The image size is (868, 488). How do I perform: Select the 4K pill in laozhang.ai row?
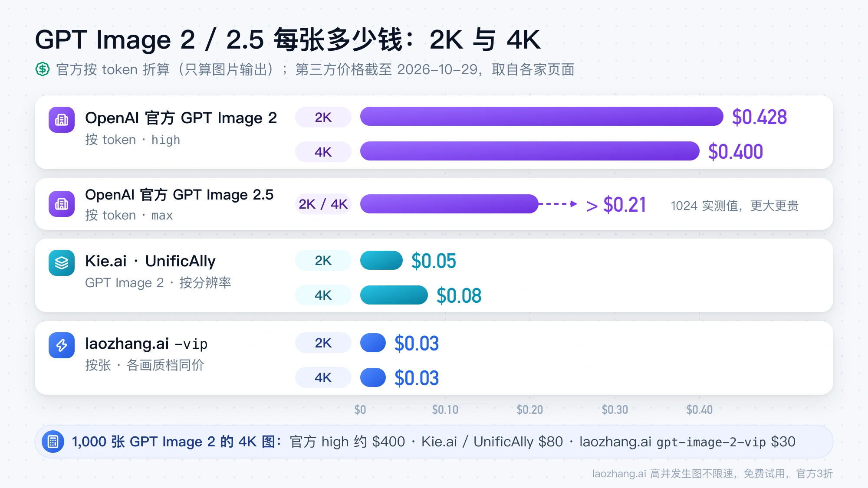coord(323,377)
